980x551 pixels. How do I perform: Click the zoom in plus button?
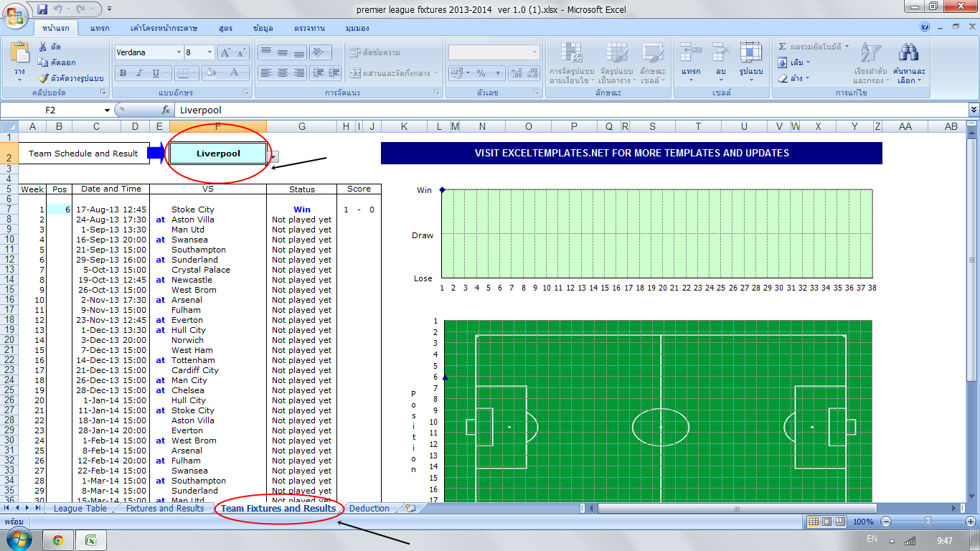970,522
